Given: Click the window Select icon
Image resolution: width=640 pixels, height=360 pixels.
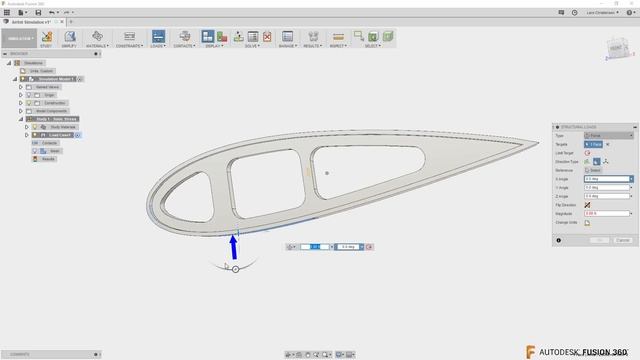Looking at the screenshot, I should (359, 36).
